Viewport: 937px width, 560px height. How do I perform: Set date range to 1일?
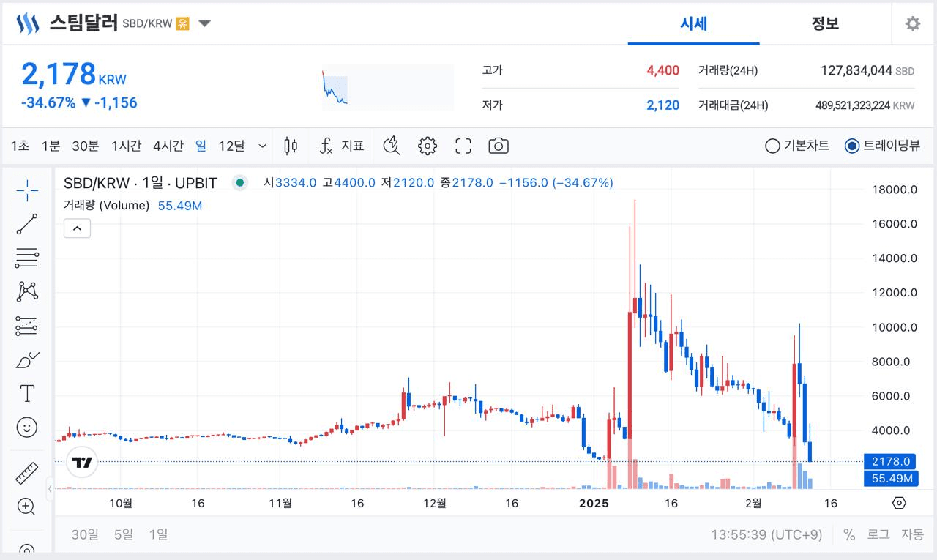(x=158, y=534)
